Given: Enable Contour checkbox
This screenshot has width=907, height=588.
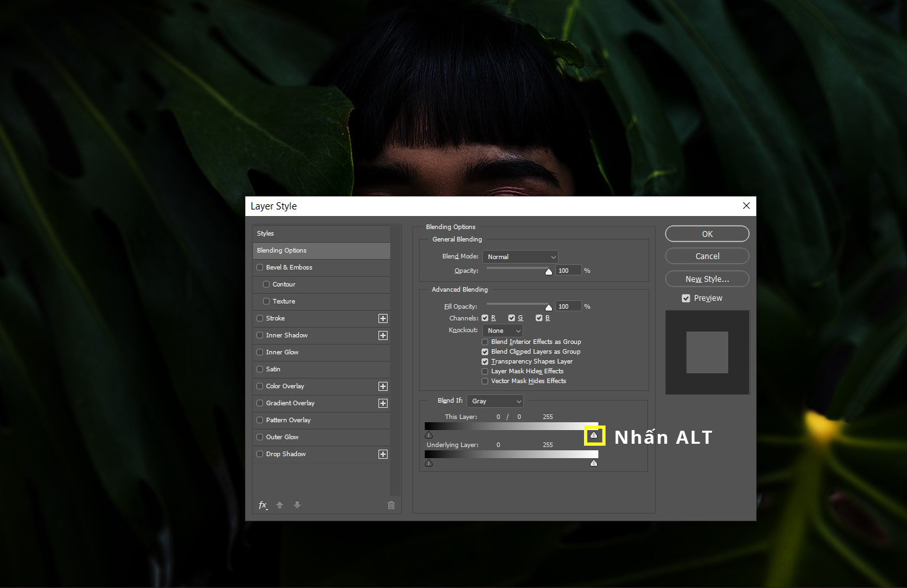Looking at the screenshot, I should point(266,285).
